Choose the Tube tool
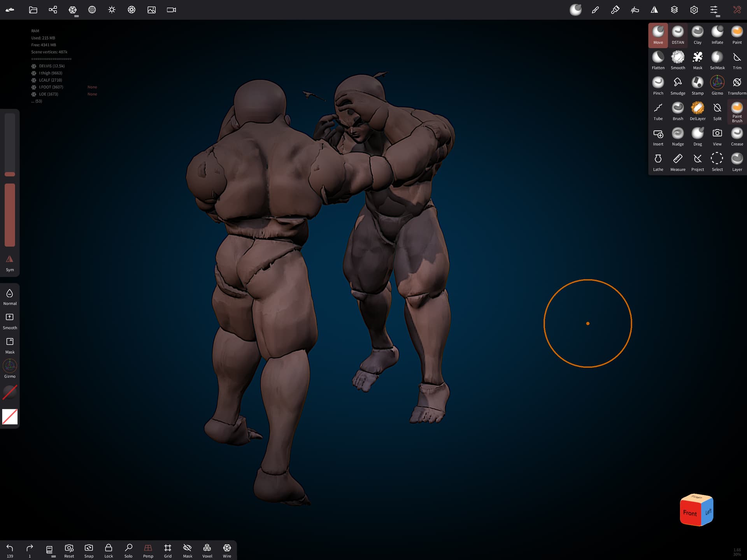747x560 pixels. point(658,111)
